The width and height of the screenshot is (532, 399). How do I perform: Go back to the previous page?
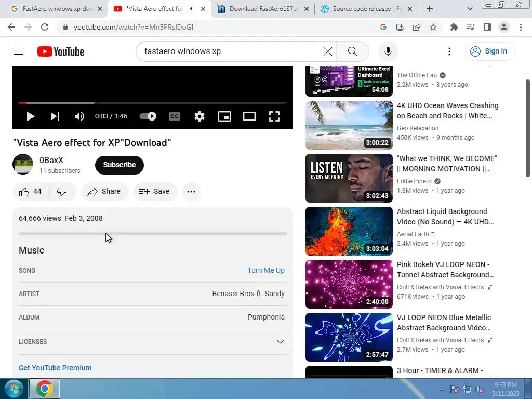point(11,27)
